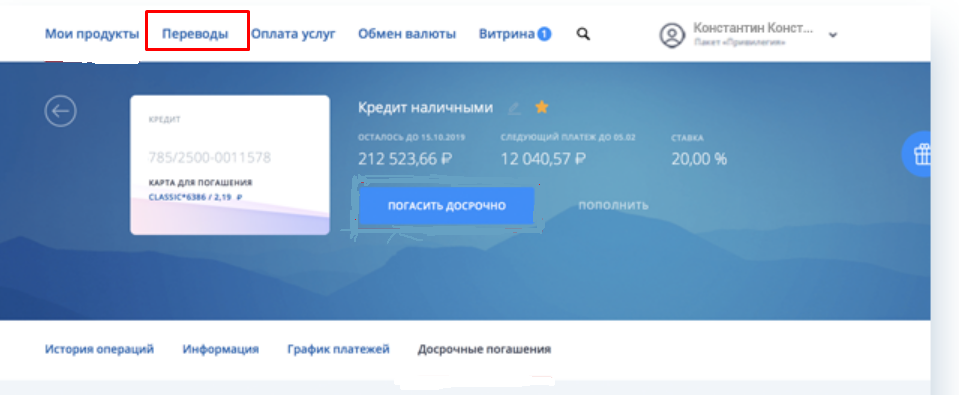Screen dimensions: 959x395
Task: Open Обмен валюты menu
Action: point(407,34)
